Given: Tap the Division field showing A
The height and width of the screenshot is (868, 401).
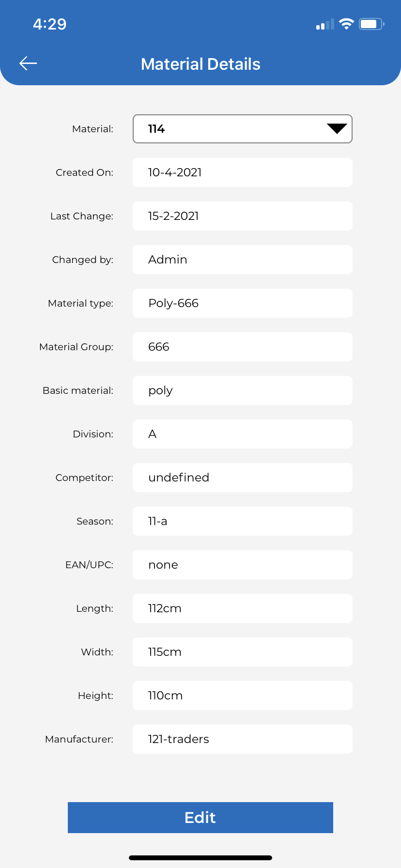Looking at the screenshot, I should coord(243,434).
